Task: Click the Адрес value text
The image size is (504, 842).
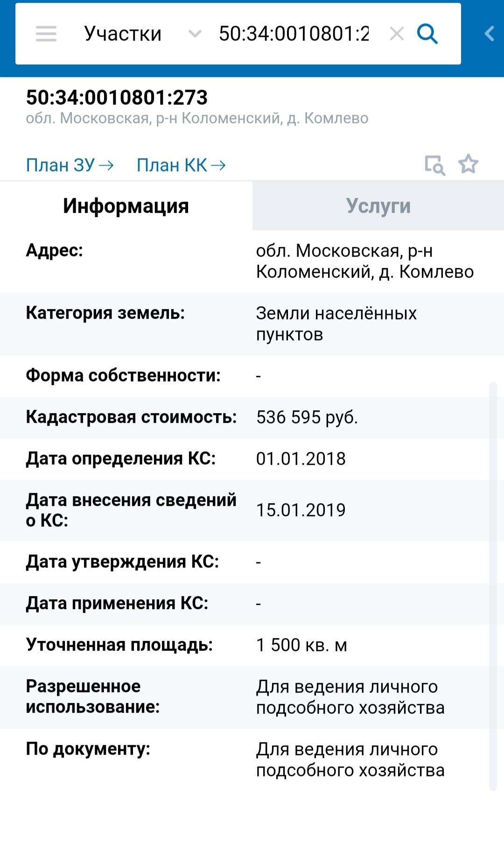Action: pos(364,261)
